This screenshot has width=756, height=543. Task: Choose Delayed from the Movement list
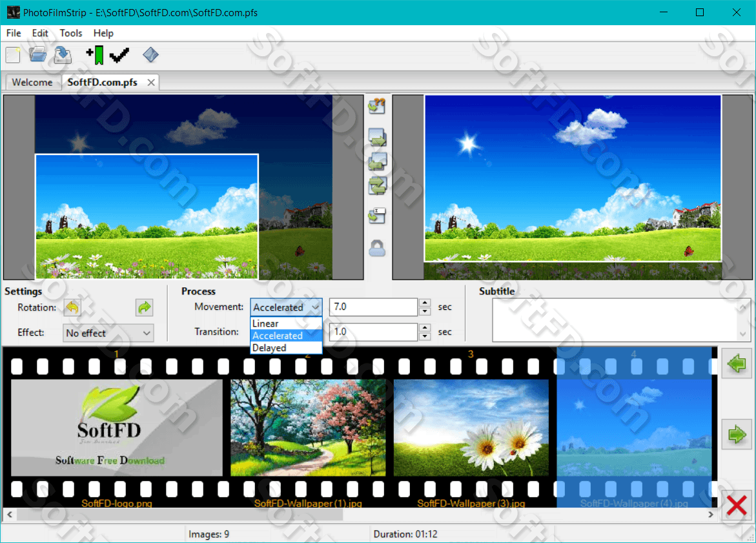286,348
